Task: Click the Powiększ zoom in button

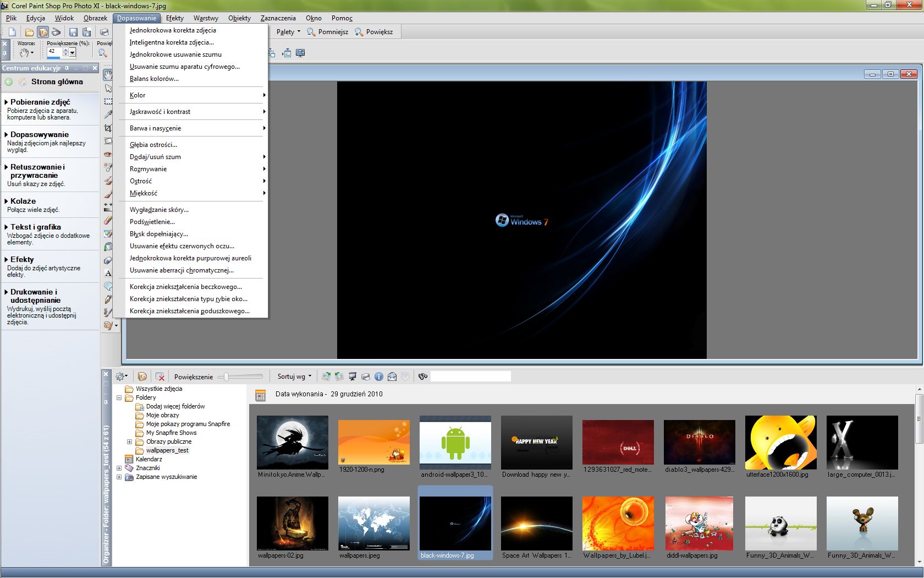Action: click(x=374, y=32)
